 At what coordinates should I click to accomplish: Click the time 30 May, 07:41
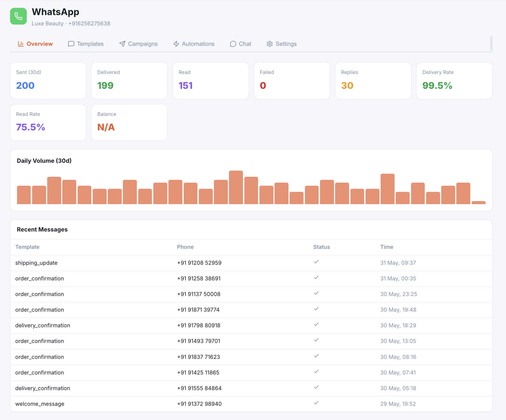398,373
